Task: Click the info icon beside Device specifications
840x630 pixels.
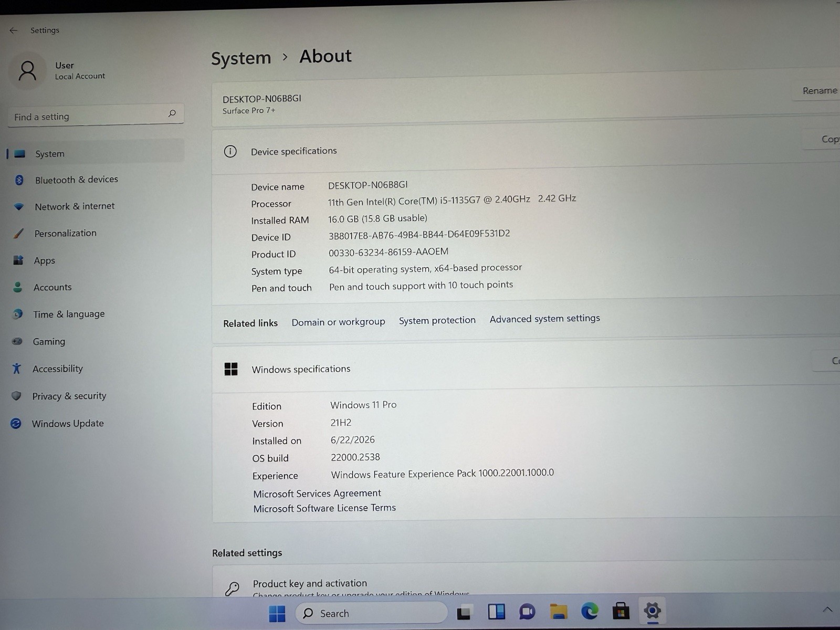Action: (x=230, y=152)
